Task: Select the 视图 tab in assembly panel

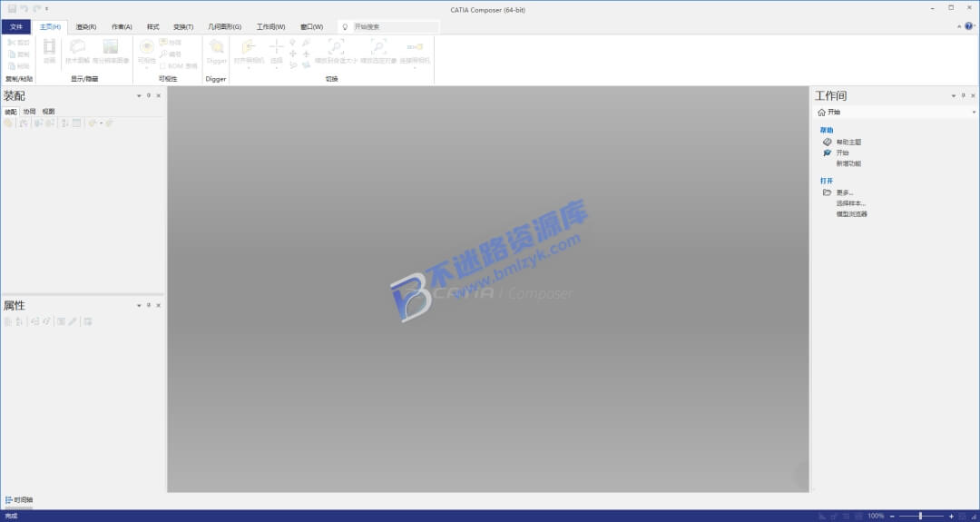Action: point(48,112)
